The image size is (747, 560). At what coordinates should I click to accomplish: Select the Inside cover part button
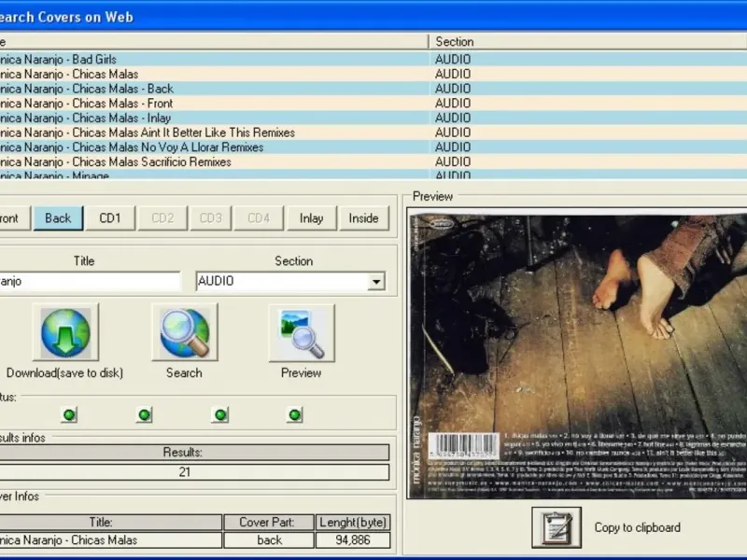(363, 218)
